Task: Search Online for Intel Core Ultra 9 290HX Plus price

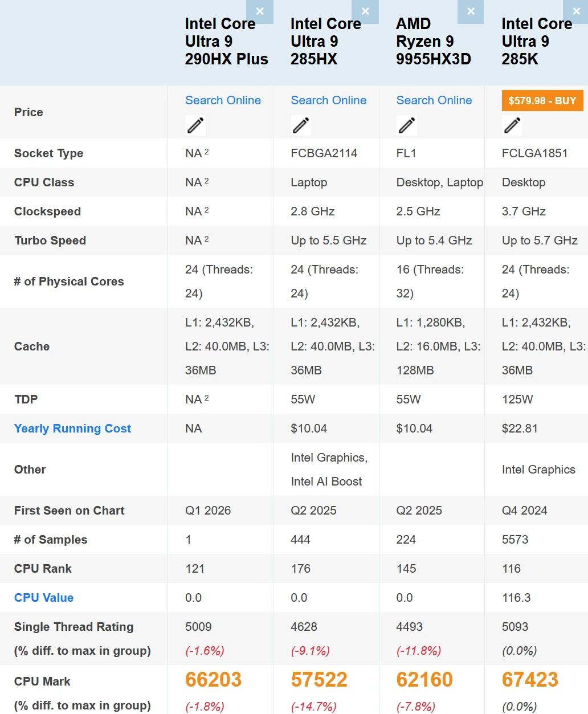Action: click(222, 100)
